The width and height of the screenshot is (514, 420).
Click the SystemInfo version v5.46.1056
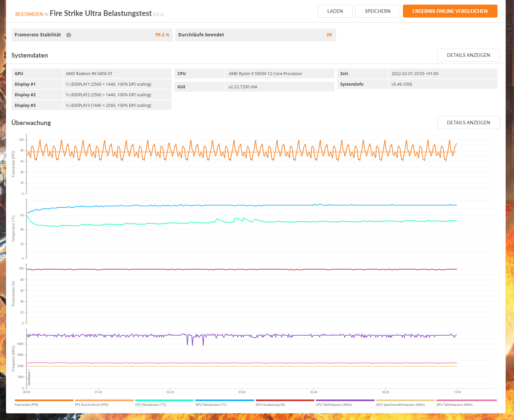(443, 84)
